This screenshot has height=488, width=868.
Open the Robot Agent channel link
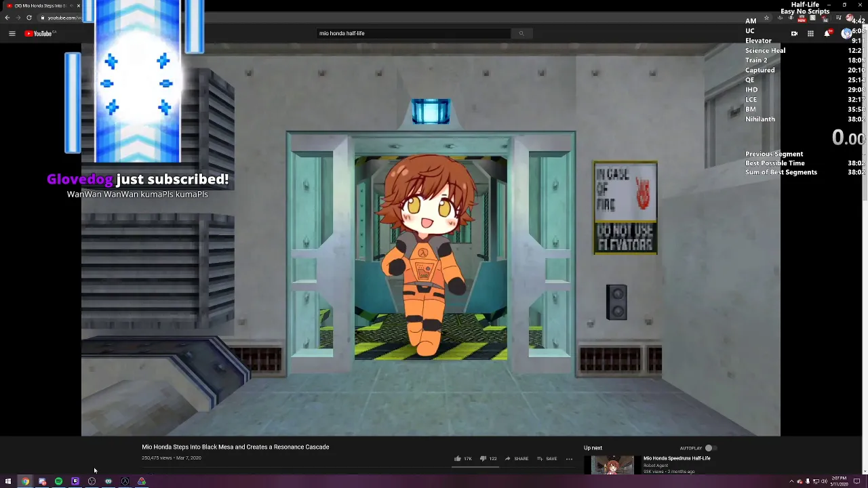point(656,466)
